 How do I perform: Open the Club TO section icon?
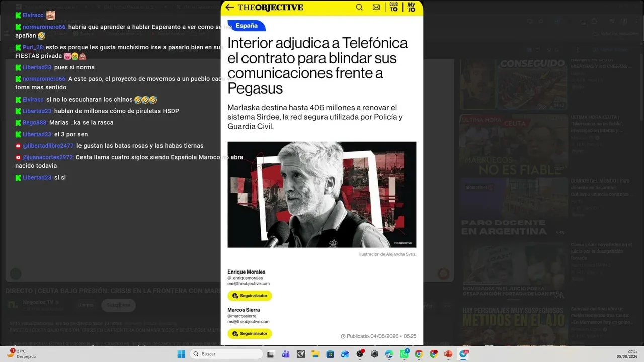(x=394, y=7)
